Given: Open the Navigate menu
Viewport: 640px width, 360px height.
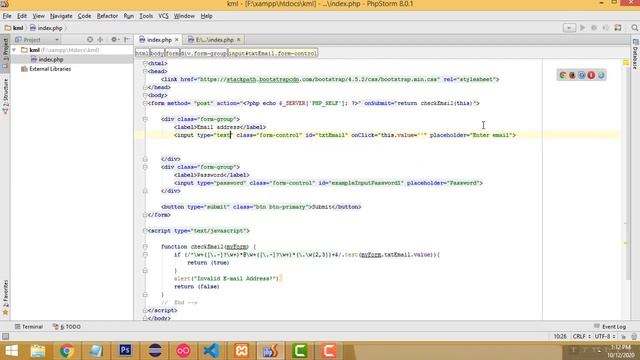Looking at the screenshot, I should tap(61, 16).
